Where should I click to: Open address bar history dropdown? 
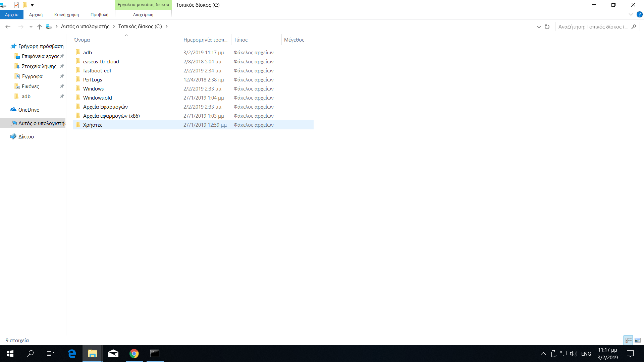tap(539, 27)
